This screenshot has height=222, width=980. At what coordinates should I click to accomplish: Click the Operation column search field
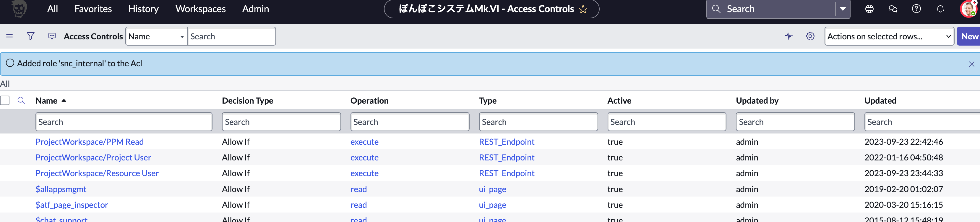click(409, 122)
